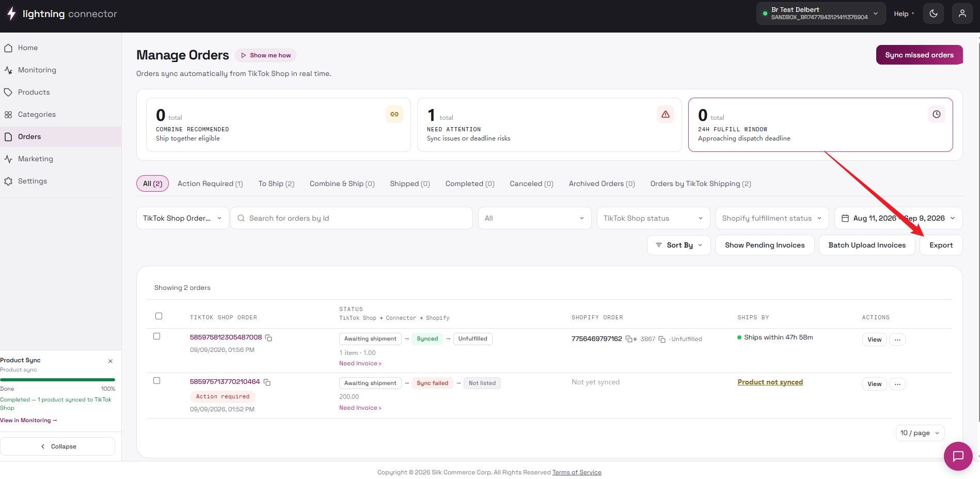Click the Search for orders by id field
The width and height of the screenshot is (980, 479).
coord(352,218)
